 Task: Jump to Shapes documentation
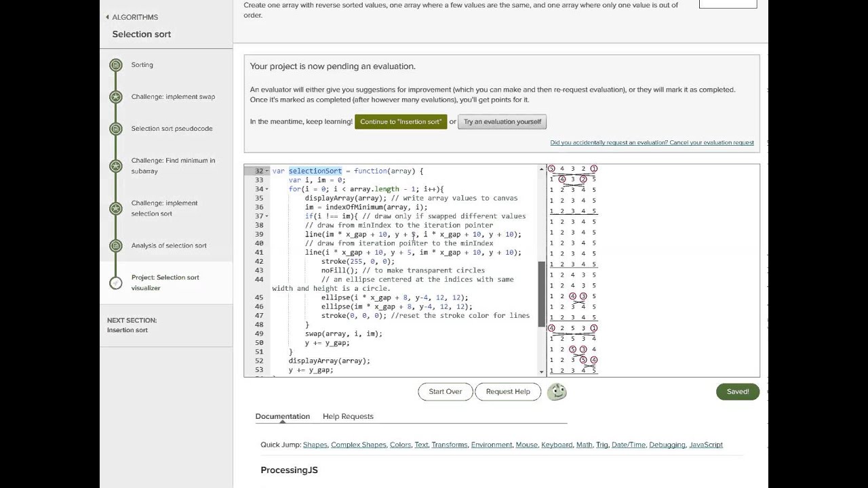click(315, 445)
